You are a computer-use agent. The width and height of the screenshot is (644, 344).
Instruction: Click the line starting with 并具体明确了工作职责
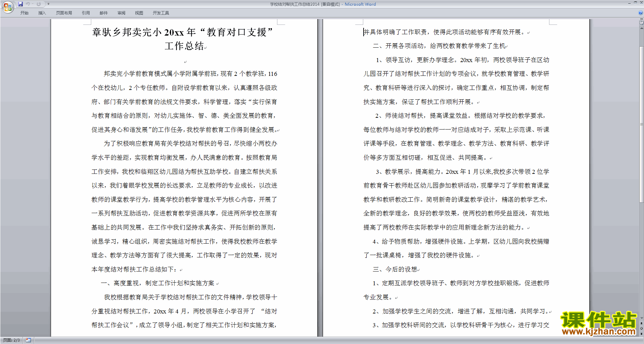[x=444, y=32]
